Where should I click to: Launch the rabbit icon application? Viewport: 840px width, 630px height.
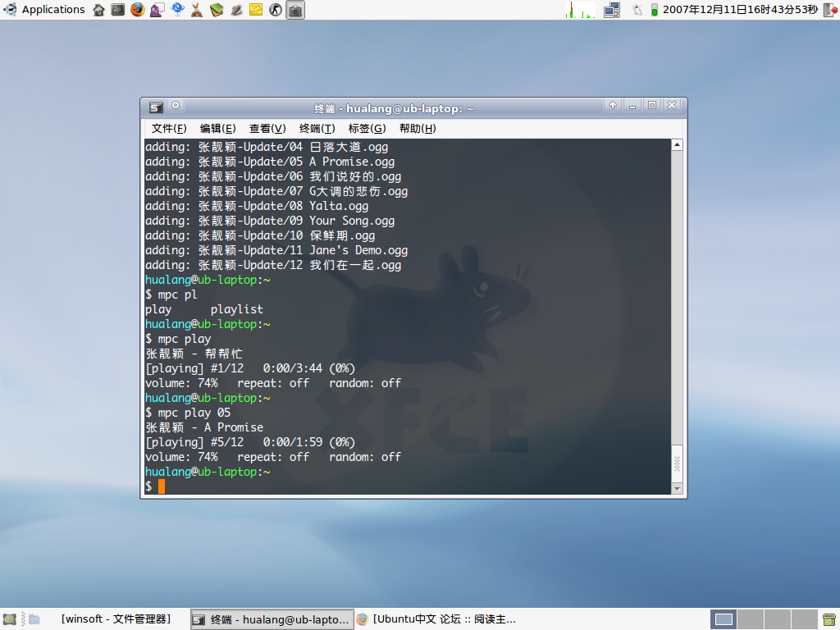pyautogui.click(x=197, y=10)
